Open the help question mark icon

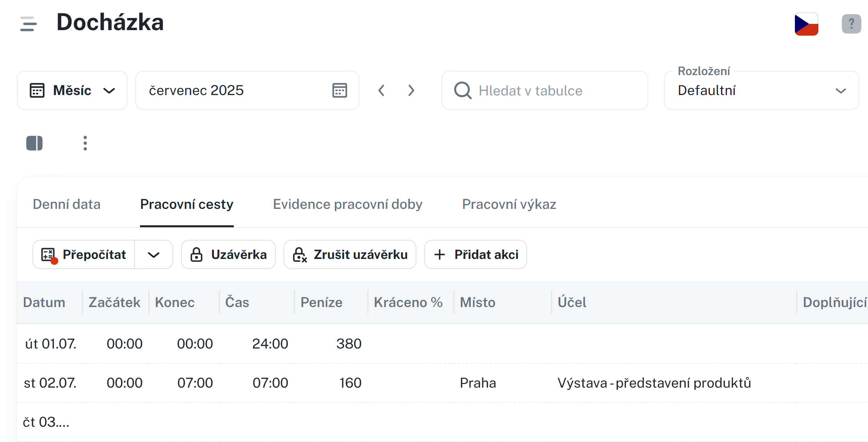pos(851,24)
